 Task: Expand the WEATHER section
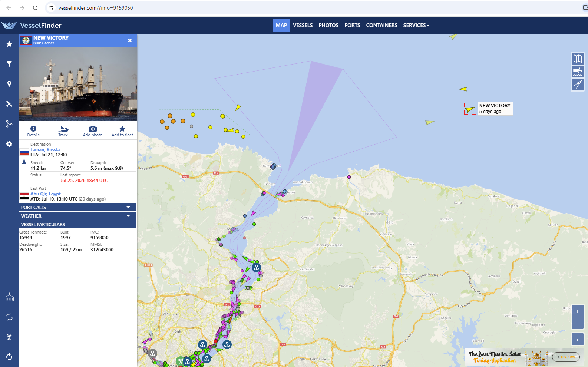78,216
